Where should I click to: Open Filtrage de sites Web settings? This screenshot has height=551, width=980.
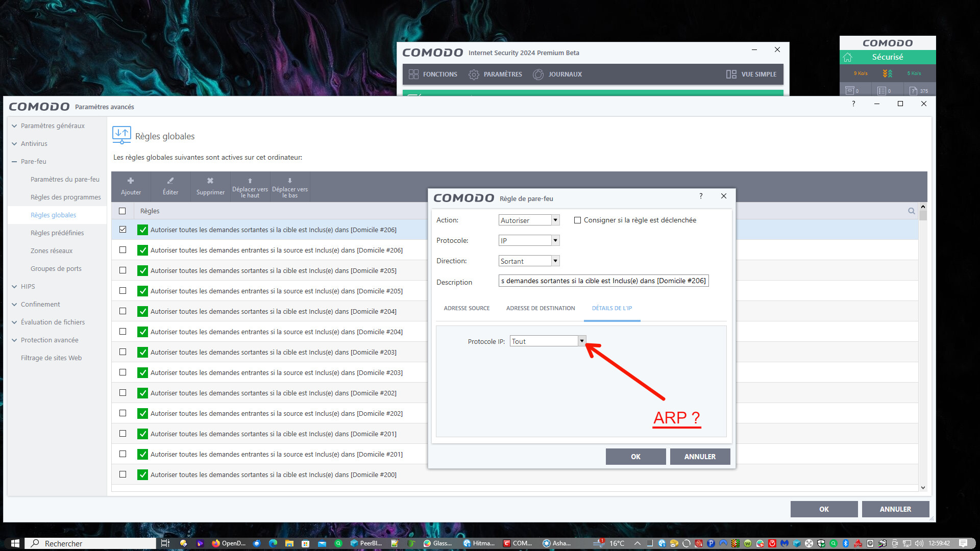(x=51, y=358)
